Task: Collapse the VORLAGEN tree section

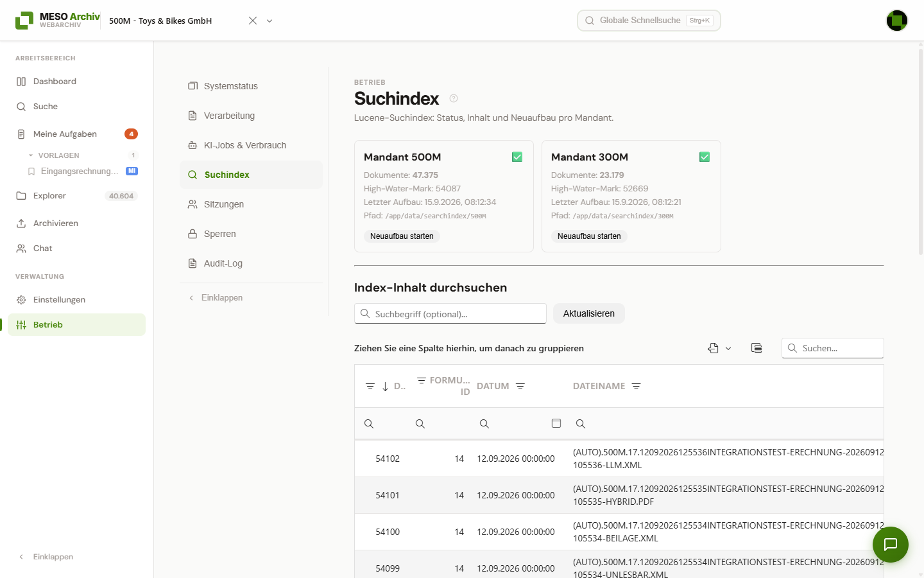Action: click(31, 155)
